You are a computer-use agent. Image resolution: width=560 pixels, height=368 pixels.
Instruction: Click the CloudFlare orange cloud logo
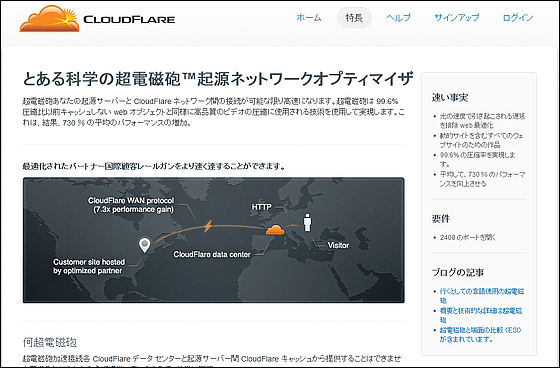(49, 19)
